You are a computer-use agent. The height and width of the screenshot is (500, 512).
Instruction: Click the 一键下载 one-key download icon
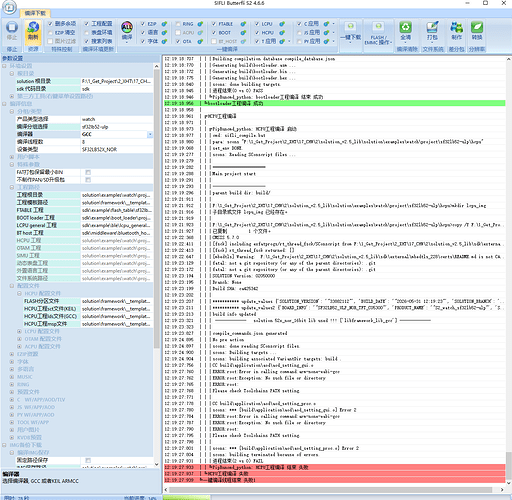(350, 27)
